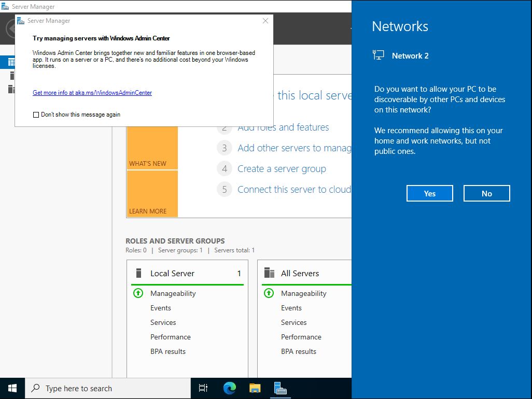Open Manageability under All Servers
Screen dimensions: 532x399
[304, 293]
